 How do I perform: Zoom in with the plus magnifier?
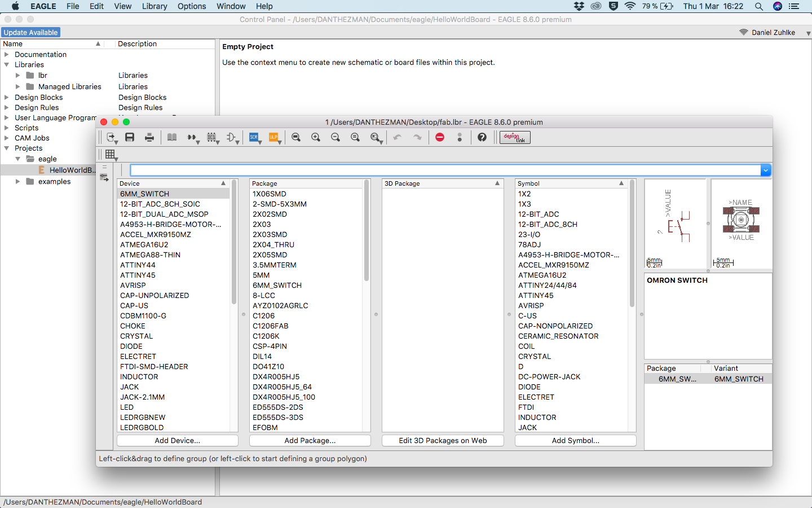(x=316, y=137)
